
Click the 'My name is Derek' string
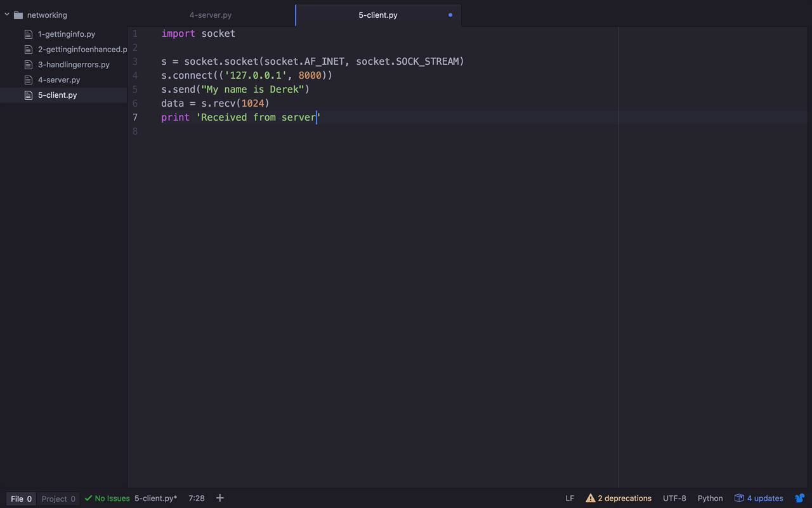(252, 90)
